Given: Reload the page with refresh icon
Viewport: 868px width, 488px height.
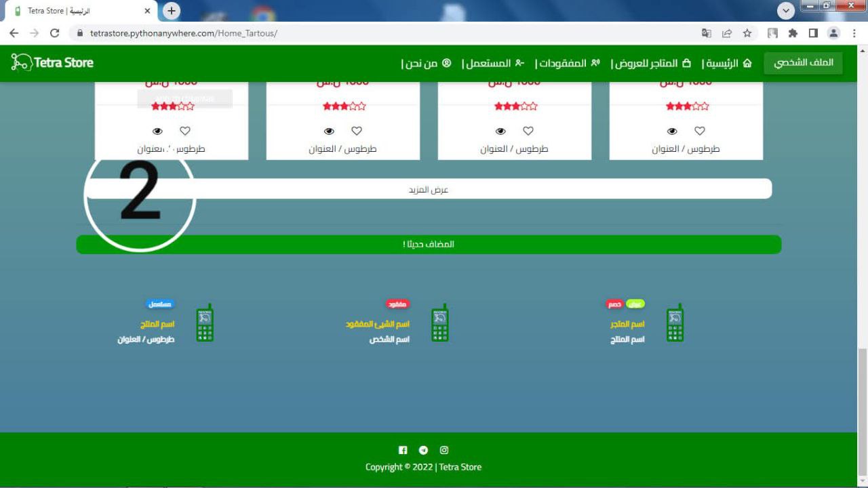Looking at the screenshot, I should [55, 33].
